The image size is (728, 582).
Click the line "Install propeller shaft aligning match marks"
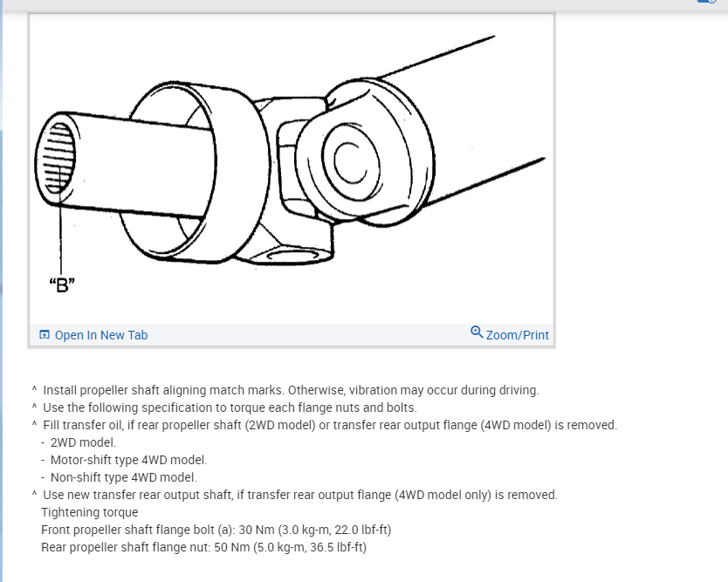(291, 390)
